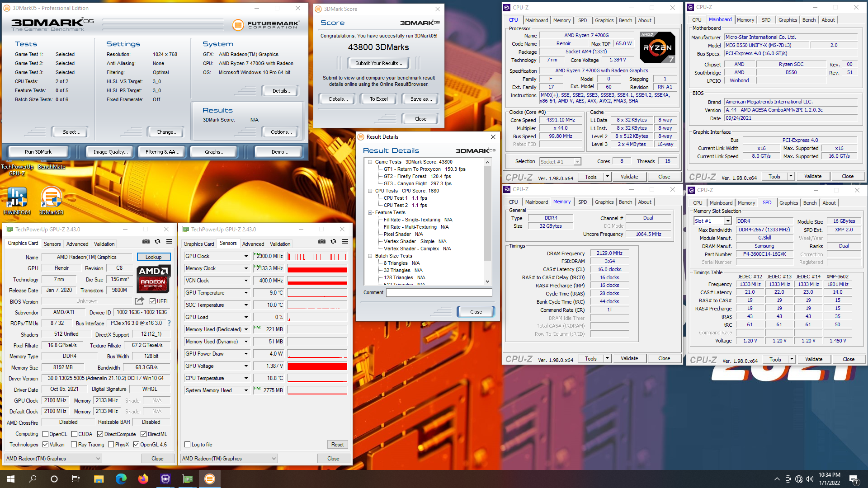The image size is (868, 488).
Task: Click the 3DMark05 orange taskbar icon
Action: 210,479
